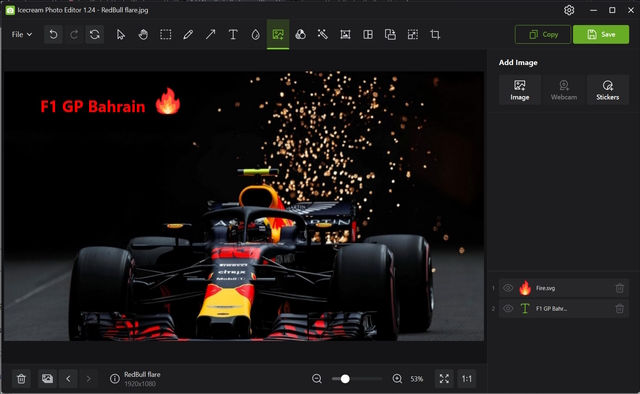This screenshot has width=640, height=394.
Task: Click the 'RedBull flare' file name
Action: pos(142,374)
